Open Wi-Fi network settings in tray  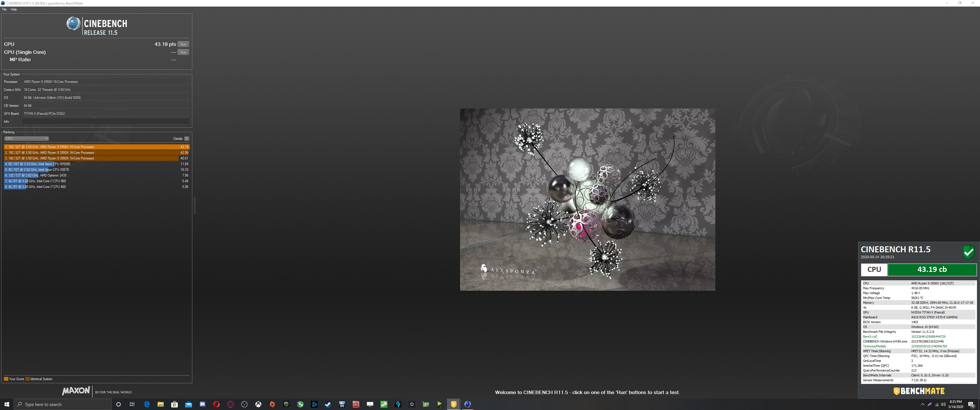click(x=937, y=404)
